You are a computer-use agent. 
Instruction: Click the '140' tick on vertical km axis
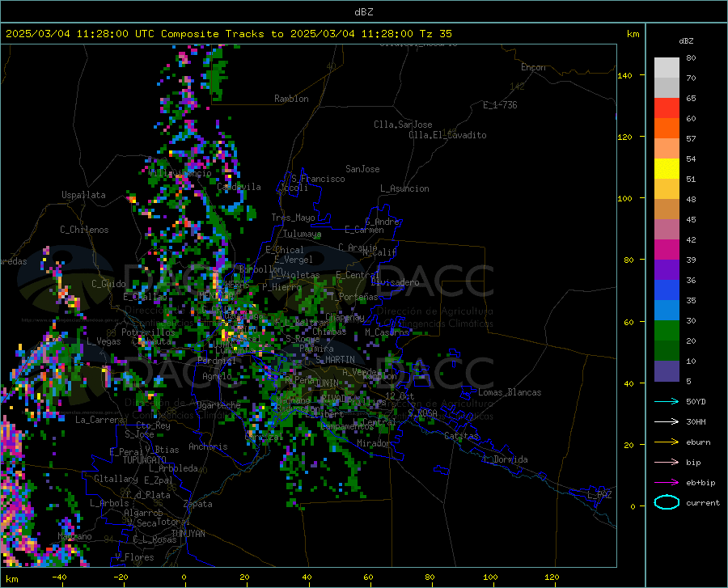tap(624, 75)
